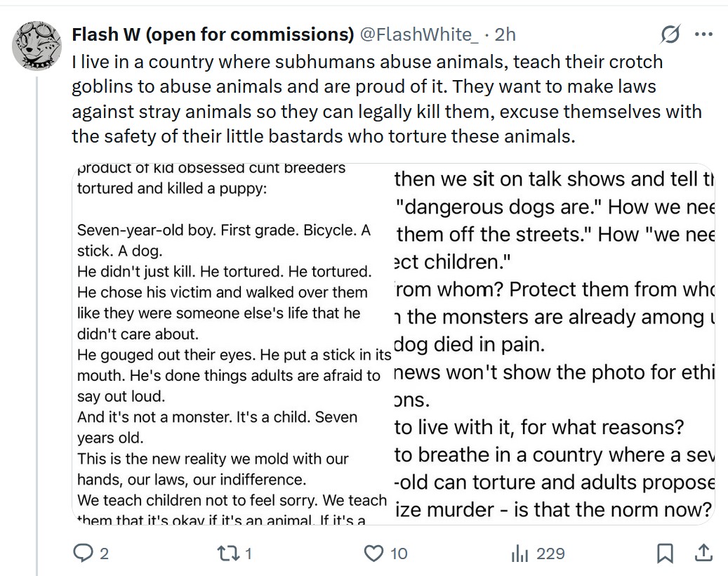Click the reply count number 2
Screen dimensions: 728x576
pyautogui.click(x=104, y=554)
